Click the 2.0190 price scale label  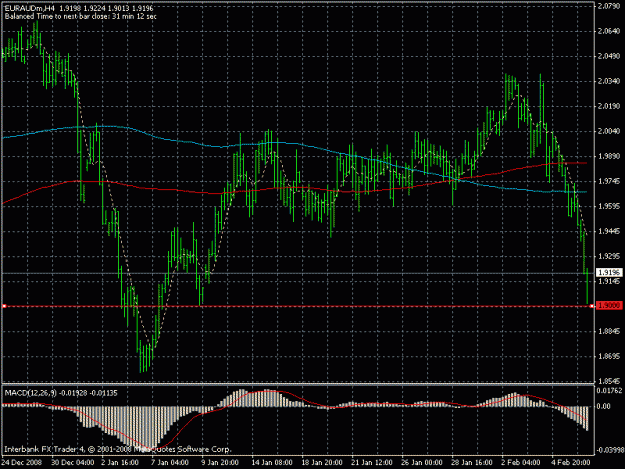(x=609, y=106)
